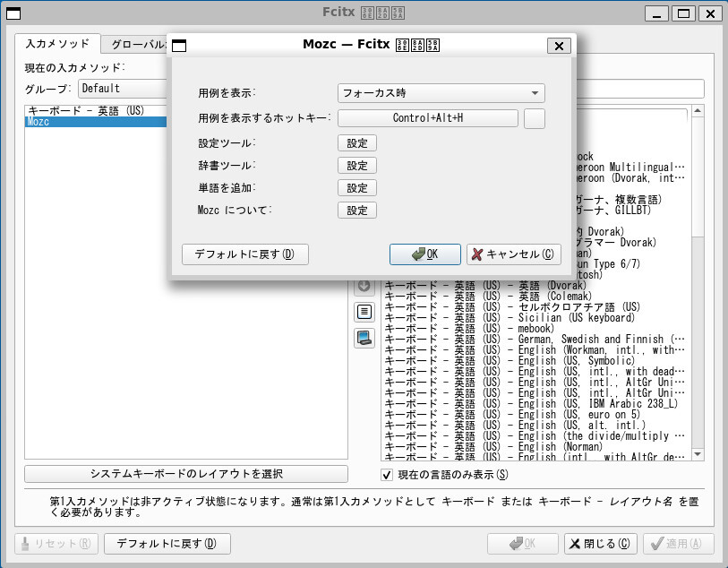Click the scroll-up arrow of the available list
Image resolution: width=728 pixels, height=568 pixels.
coord(698,111)
